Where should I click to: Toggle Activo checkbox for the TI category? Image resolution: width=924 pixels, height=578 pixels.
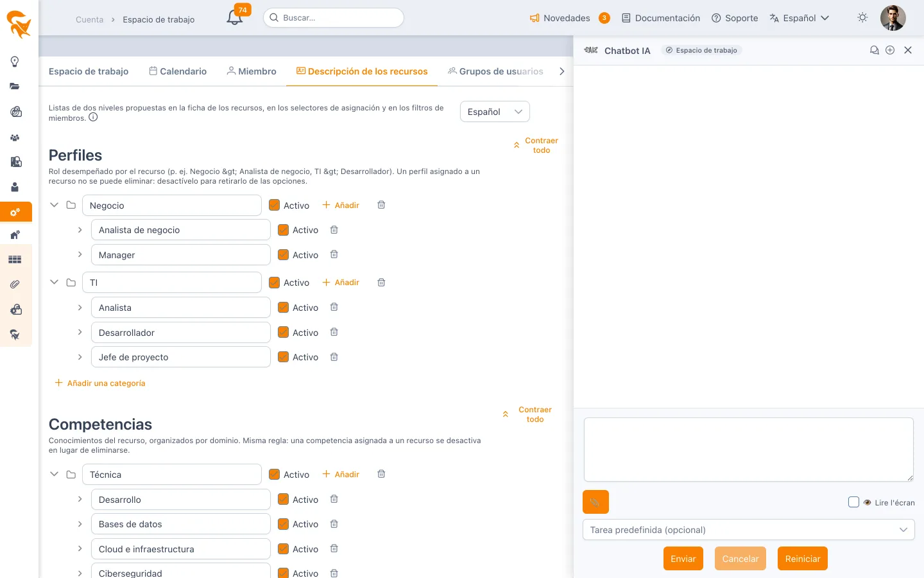click(x=274, y=283)
